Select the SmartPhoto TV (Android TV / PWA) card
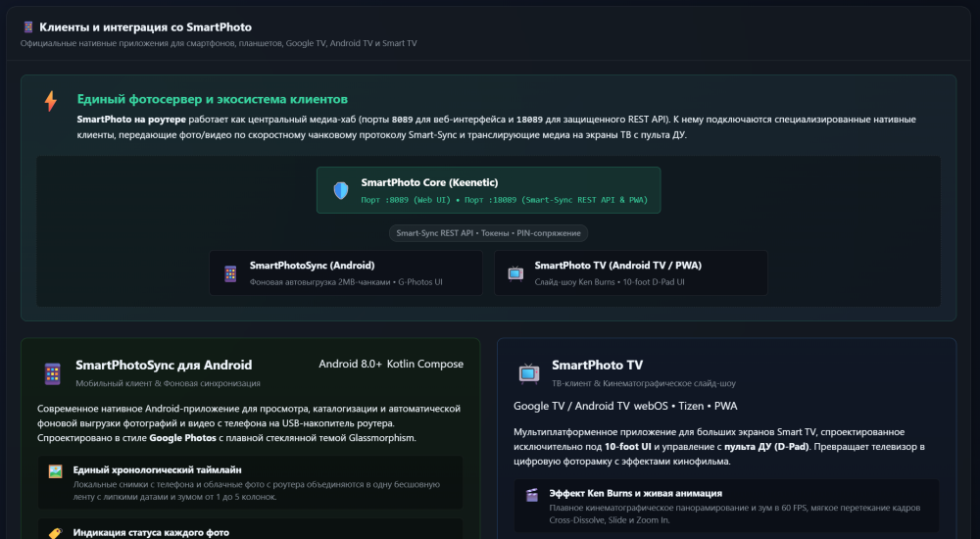Viewport: 980px width, 539px height. (630, 273)
